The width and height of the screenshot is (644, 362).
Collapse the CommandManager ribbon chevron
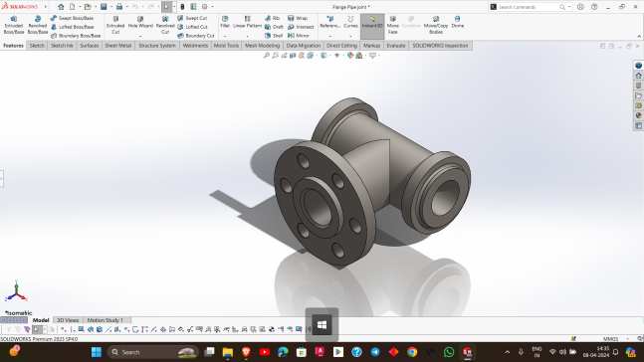click(639, 36)
